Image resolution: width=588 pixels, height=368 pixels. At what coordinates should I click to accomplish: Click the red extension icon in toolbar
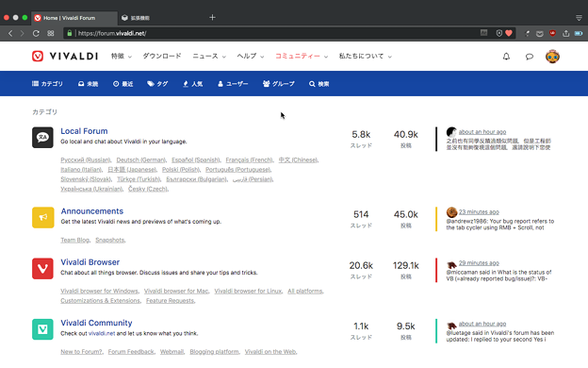tap(552, 33)
